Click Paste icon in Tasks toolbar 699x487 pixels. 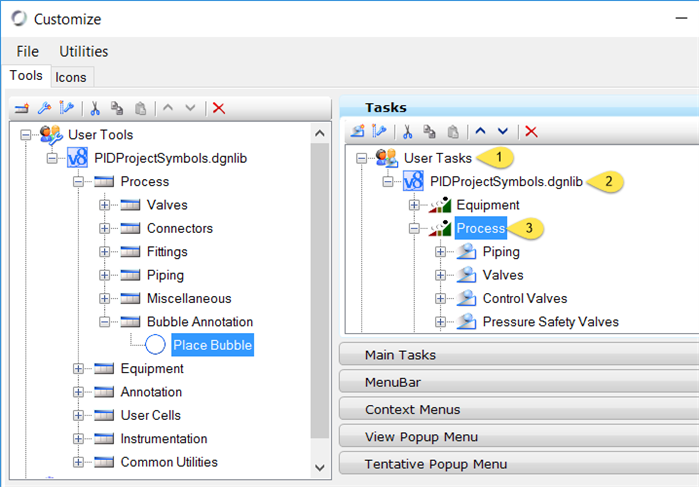tap(453, 132)
